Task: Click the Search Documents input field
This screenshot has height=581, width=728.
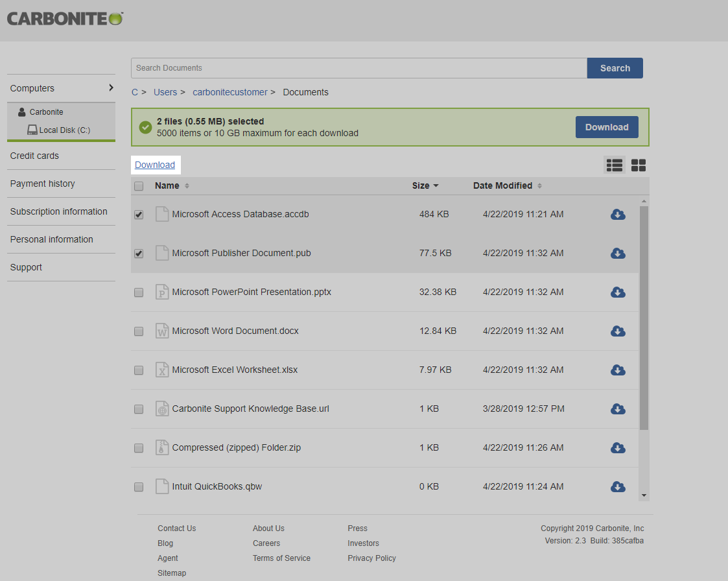Action: point(357,67)
